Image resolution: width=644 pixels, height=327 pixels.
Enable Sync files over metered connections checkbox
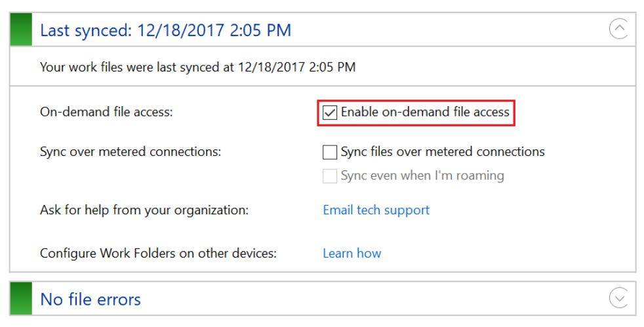coord(329,152)
